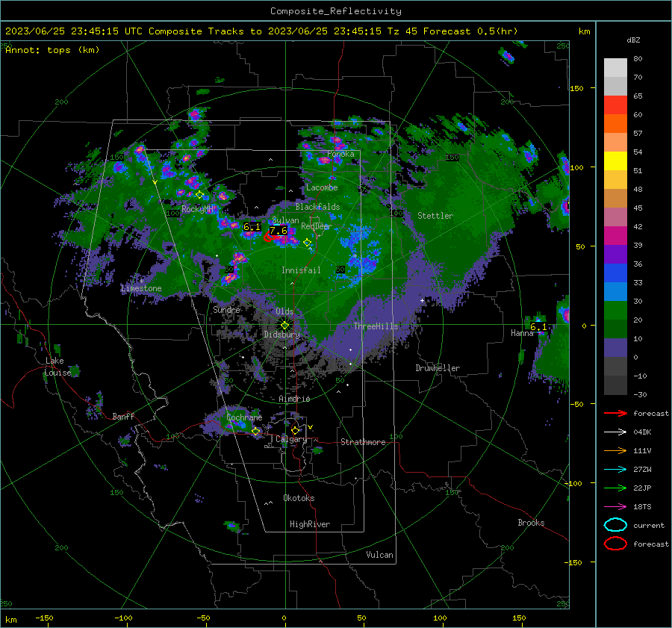Pick the magenta 42-39 dBZ swatch
Viewport: 672px width, 628px height.
point(615,235)
